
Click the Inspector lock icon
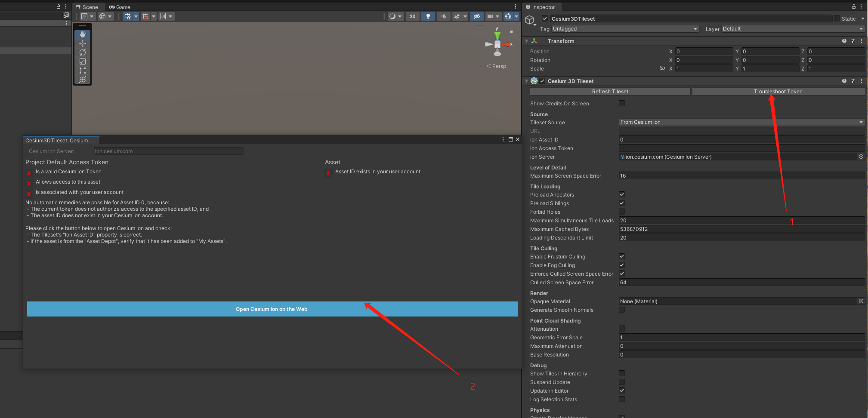[853, 6]
